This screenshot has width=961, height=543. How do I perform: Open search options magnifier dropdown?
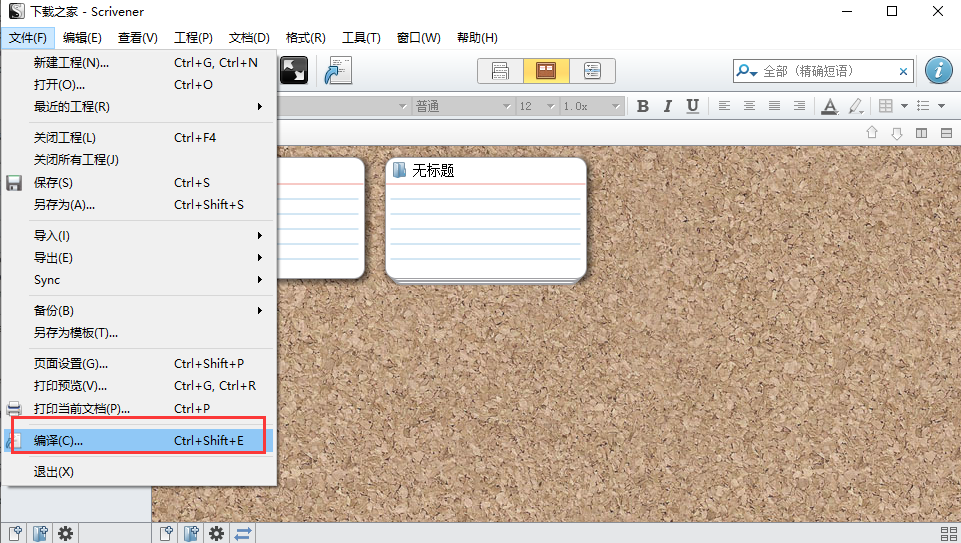[x=746, y=71]
